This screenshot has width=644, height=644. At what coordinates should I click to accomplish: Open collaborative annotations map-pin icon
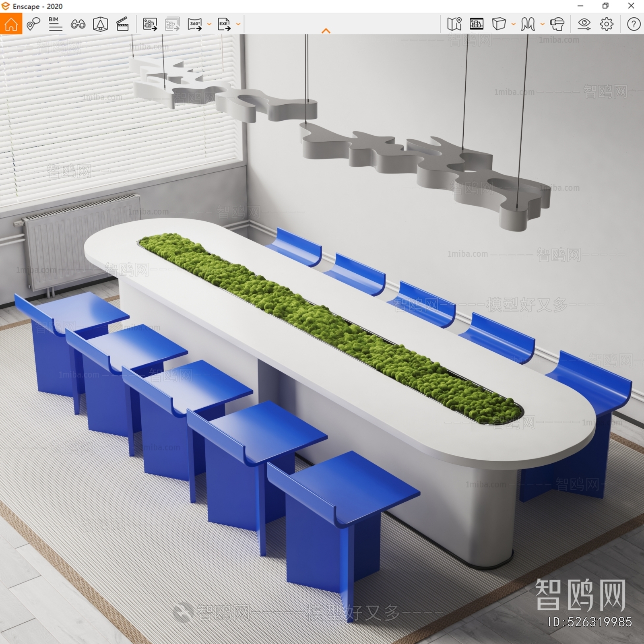(x=33, y=24)
